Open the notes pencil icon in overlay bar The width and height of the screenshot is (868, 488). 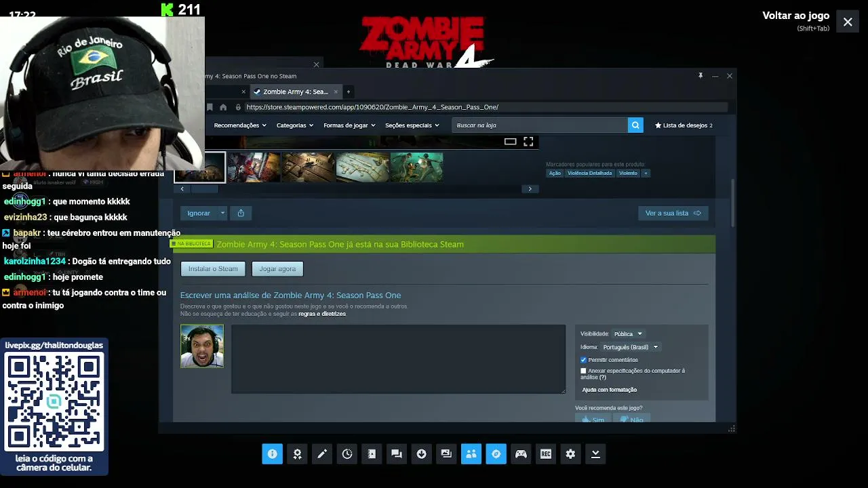coord(322,454)
